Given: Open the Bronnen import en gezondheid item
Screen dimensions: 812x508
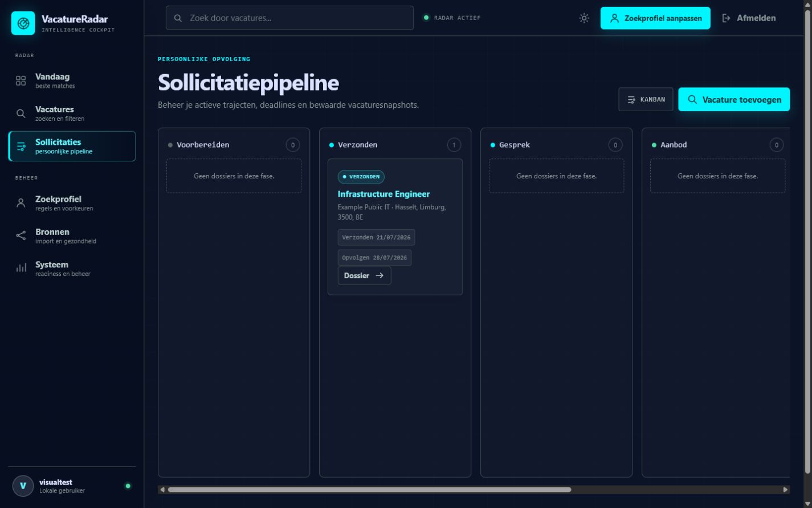Looking at the screenshot, I should click(x=72, y=236).
